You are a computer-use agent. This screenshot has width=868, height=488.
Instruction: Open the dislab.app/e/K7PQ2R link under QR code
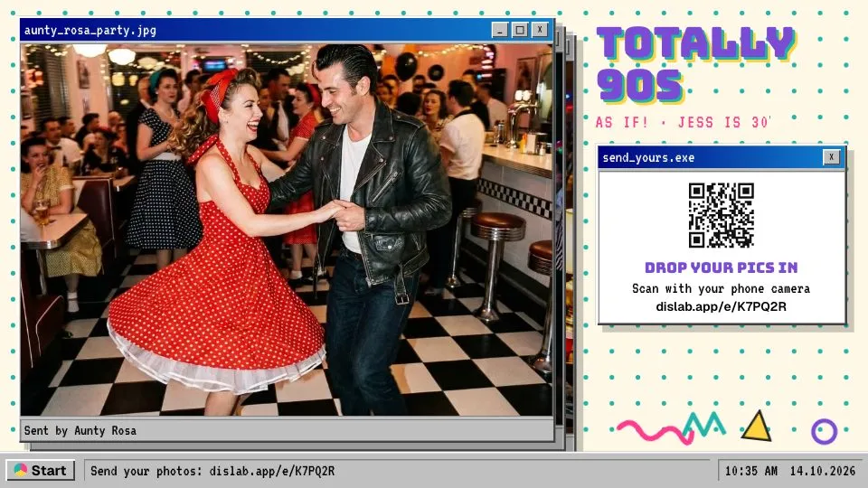coord(722,306)
